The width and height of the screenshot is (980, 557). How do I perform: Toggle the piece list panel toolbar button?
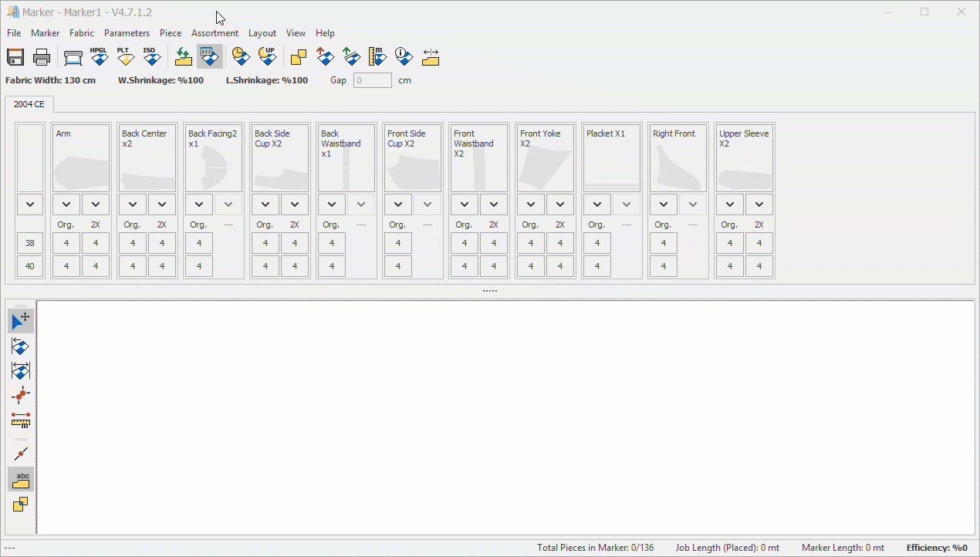[x=209, y=56]
